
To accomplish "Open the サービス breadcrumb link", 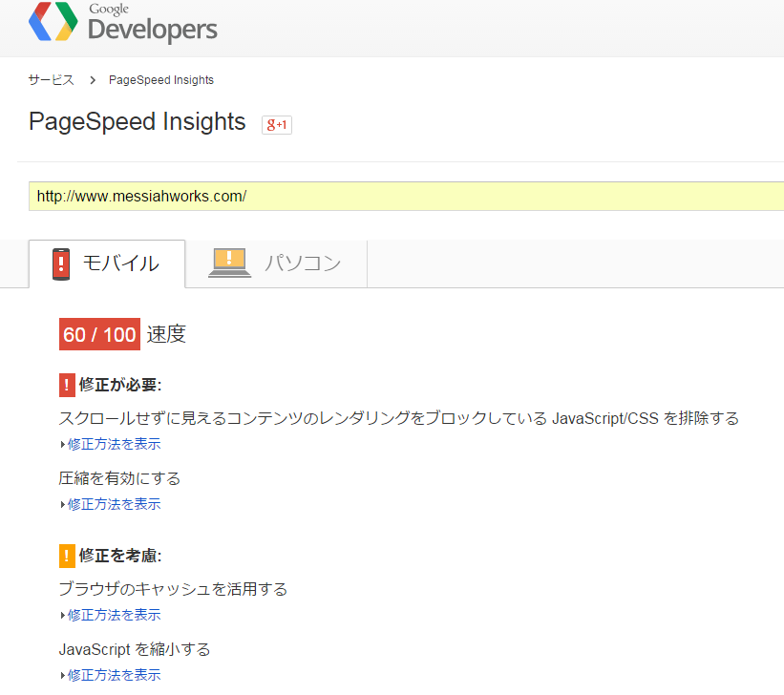I will (51, 80).
